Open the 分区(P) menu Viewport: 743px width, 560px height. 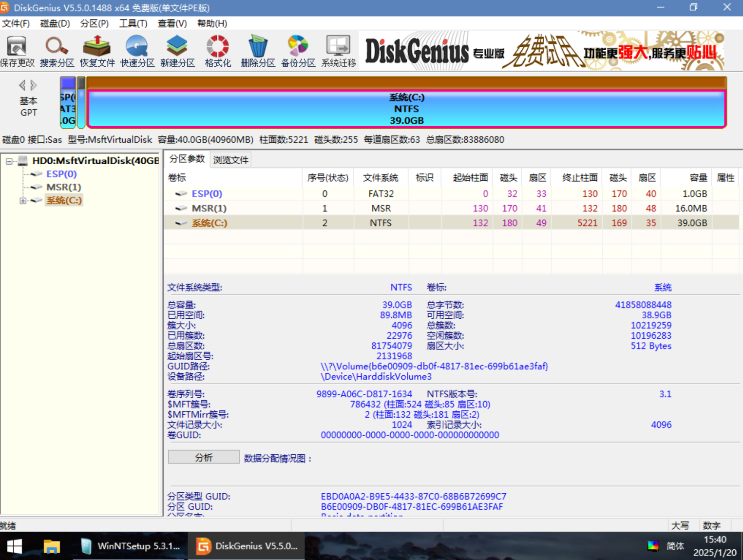click(x=95, y=23)
